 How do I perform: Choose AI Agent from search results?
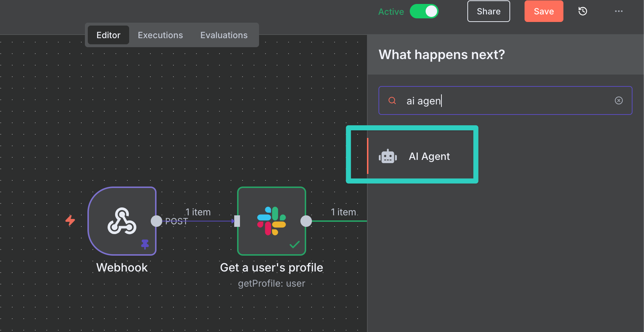429,157
